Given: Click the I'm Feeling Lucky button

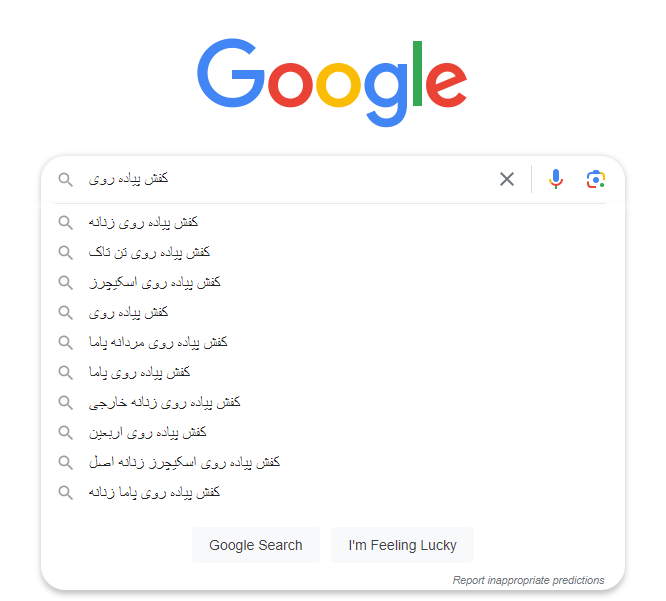Looking at the screenshot, I should (402, 545).
